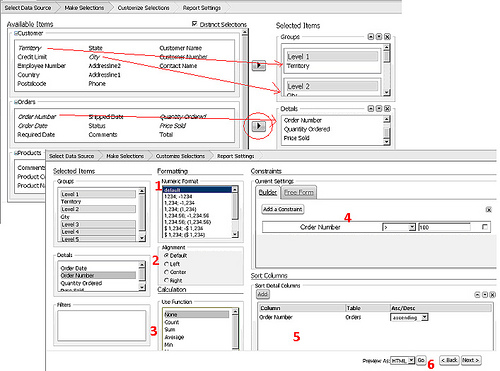Viewport: 500px width, 371px height.
Task: Click Add button under Sort Detail Columns
Action: coord(263,294)
